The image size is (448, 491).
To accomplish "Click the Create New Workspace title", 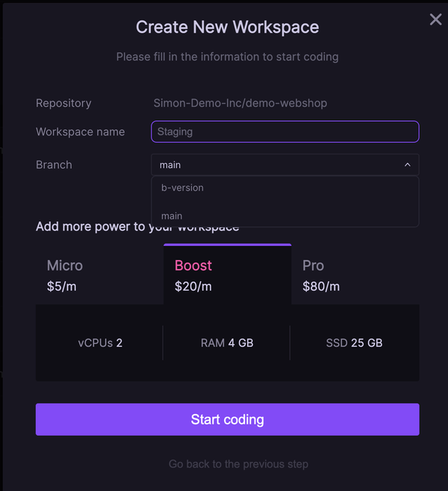I will click(227, 28).
